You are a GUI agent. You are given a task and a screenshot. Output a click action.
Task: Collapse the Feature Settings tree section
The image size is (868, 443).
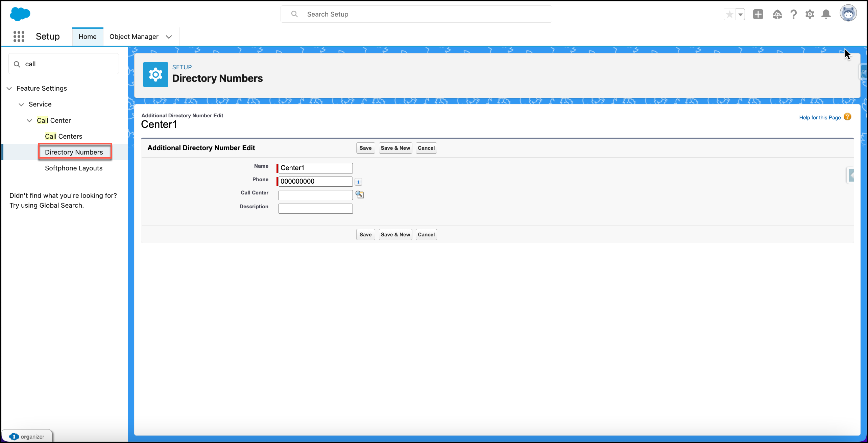pyautogui.click(x=9, y=88)
